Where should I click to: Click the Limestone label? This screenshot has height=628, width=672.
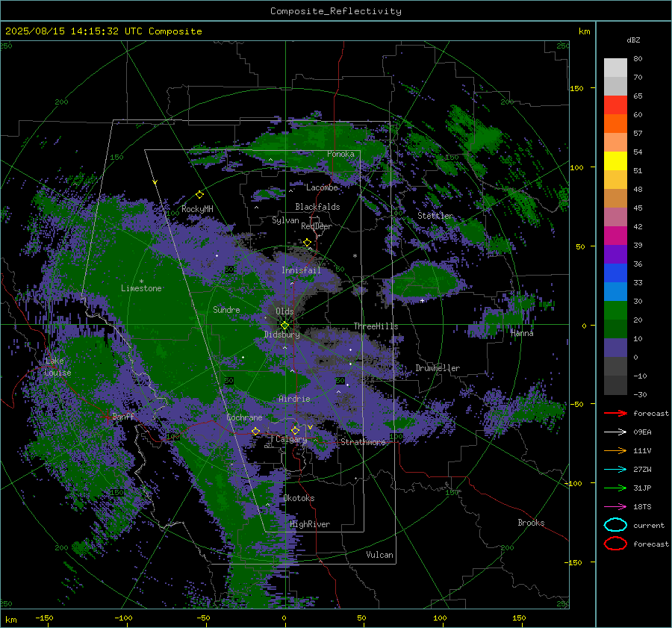click(141, 288)
